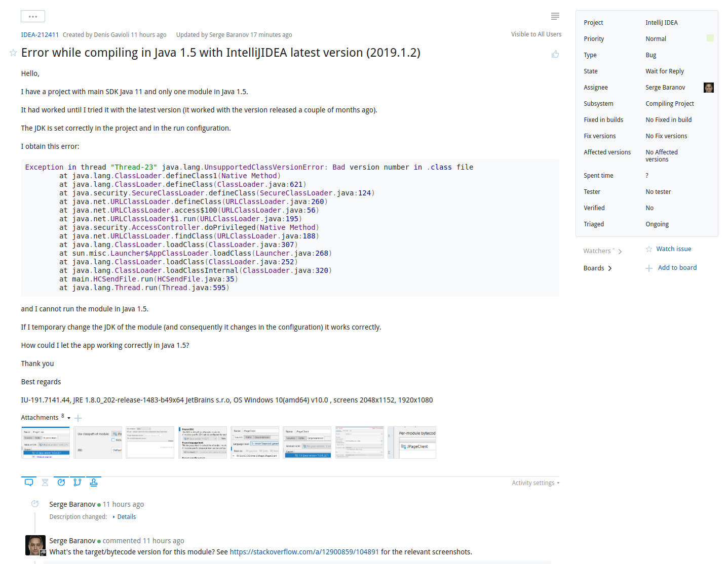The height and width of the screenshot is (564, 728).
Task: Open the Attachments dropdown caret
Action: coord(69,418)
